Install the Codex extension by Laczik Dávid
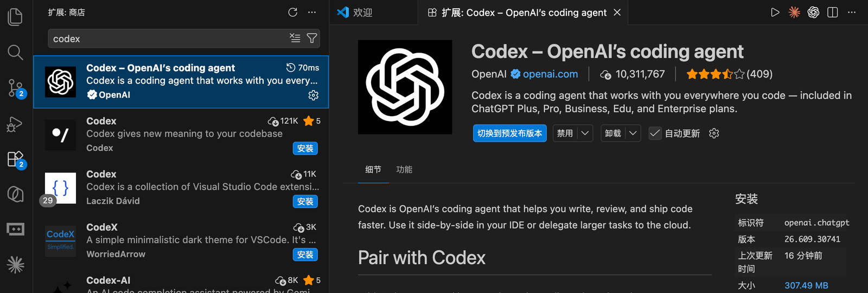This screenshot has height=293, width=868. coord(305,201)
